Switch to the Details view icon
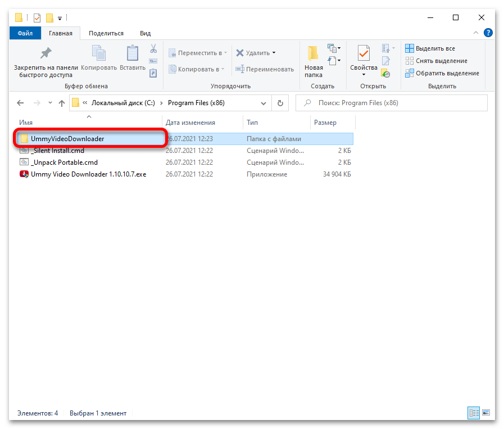 pyautogui.click(x=474, y=413)
